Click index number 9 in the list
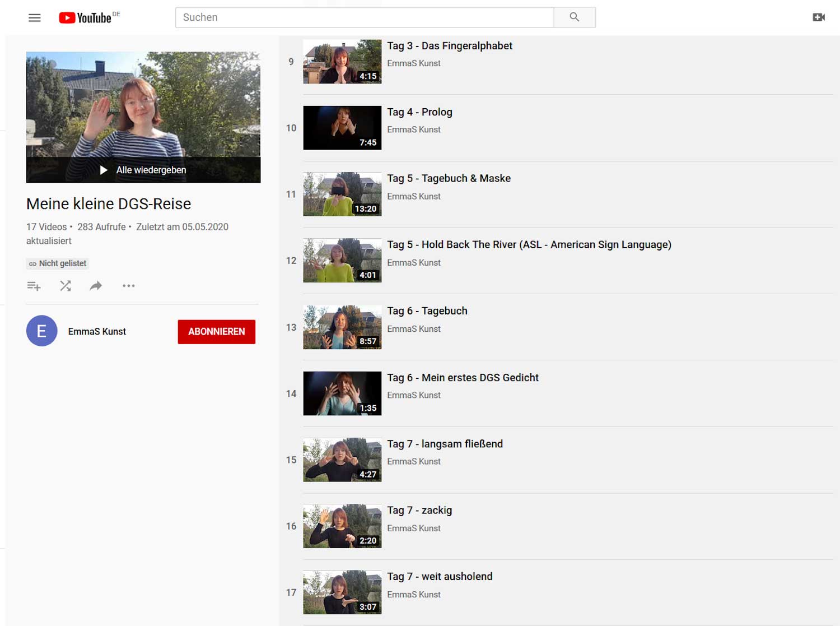 pyautogui.click(x=291, y=62)
